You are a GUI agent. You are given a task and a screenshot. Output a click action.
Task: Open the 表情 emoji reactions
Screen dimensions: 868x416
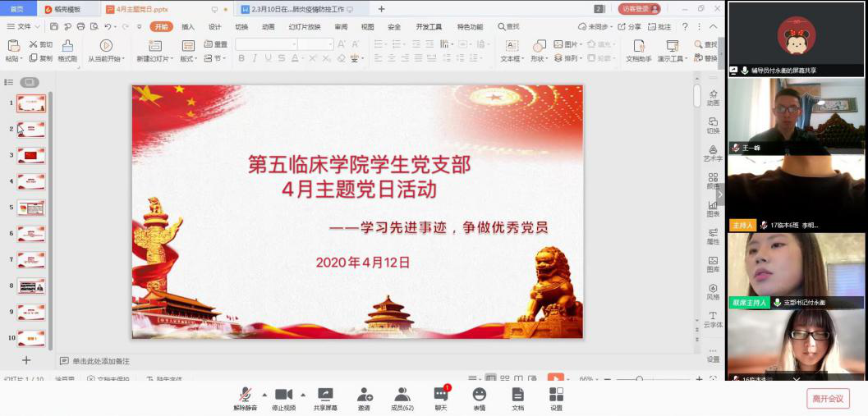click(480, 398)
